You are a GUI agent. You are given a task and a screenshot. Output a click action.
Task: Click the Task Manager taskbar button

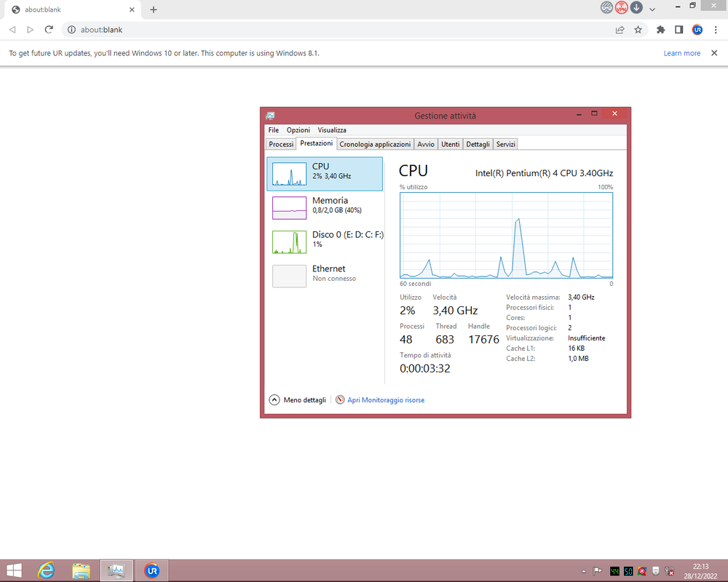pos(116,570)
